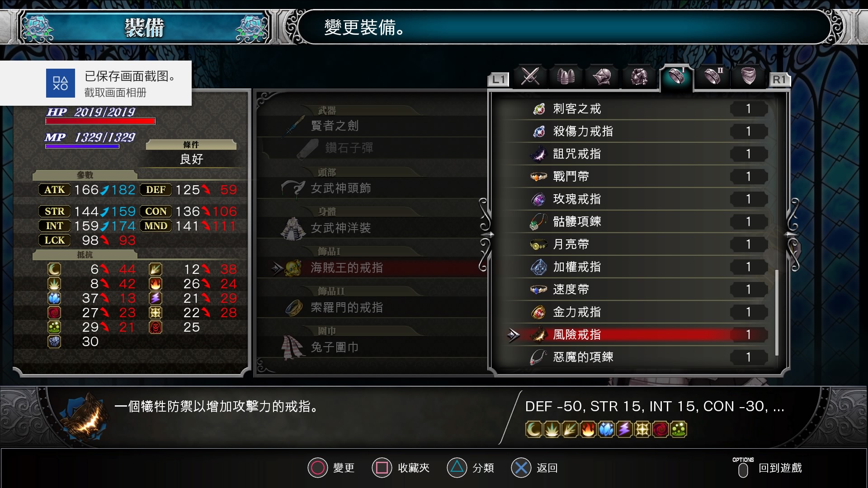Image resolution: width=868 pixels, height=488 pixels.
Task: Open the body armor tab icon
Action: pos(639,76)
